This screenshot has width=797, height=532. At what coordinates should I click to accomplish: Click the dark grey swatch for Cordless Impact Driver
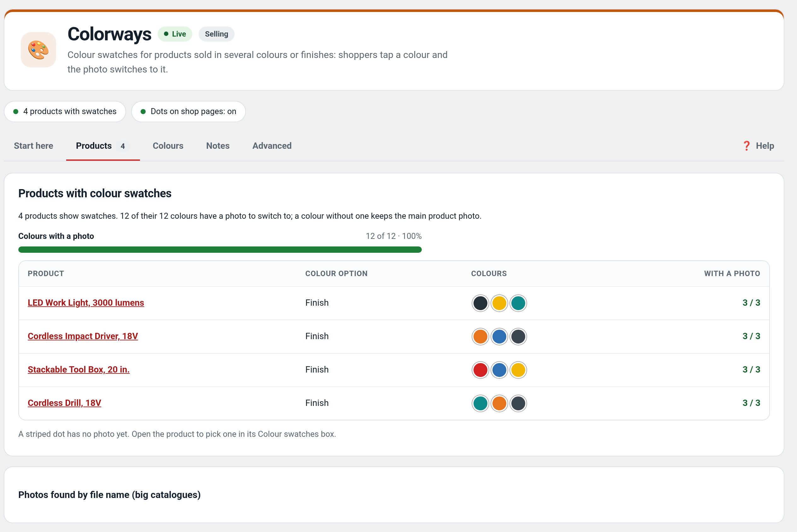click(518, 337)
